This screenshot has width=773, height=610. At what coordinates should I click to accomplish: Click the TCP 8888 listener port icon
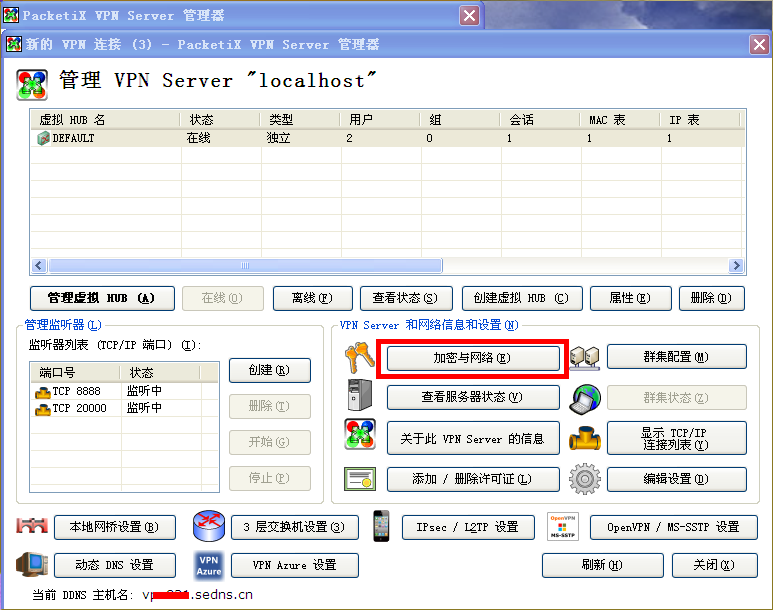43,393
